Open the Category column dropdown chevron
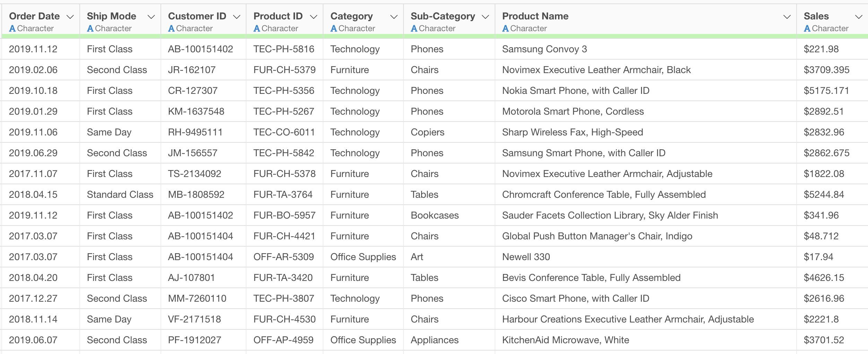 click(x=394, y=17)
